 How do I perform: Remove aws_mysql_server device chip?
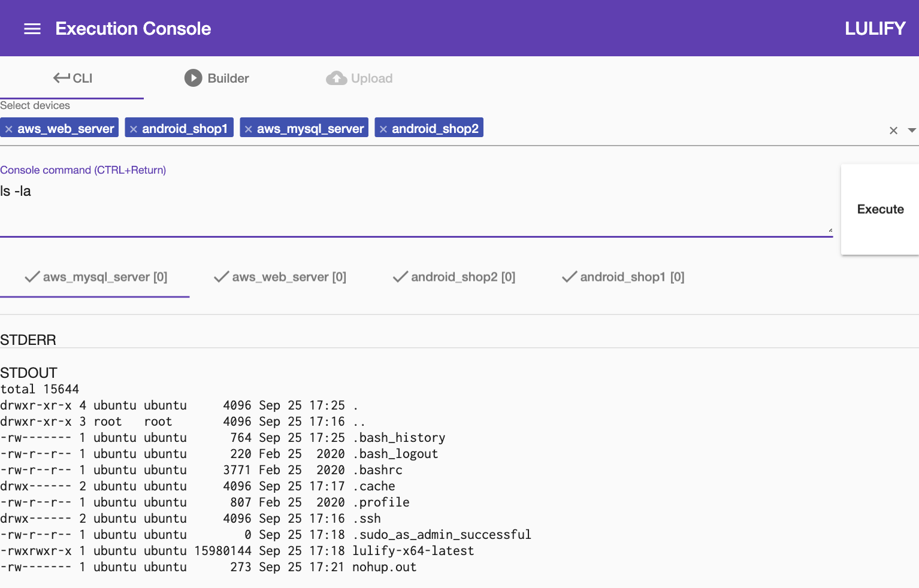(248, 129)
